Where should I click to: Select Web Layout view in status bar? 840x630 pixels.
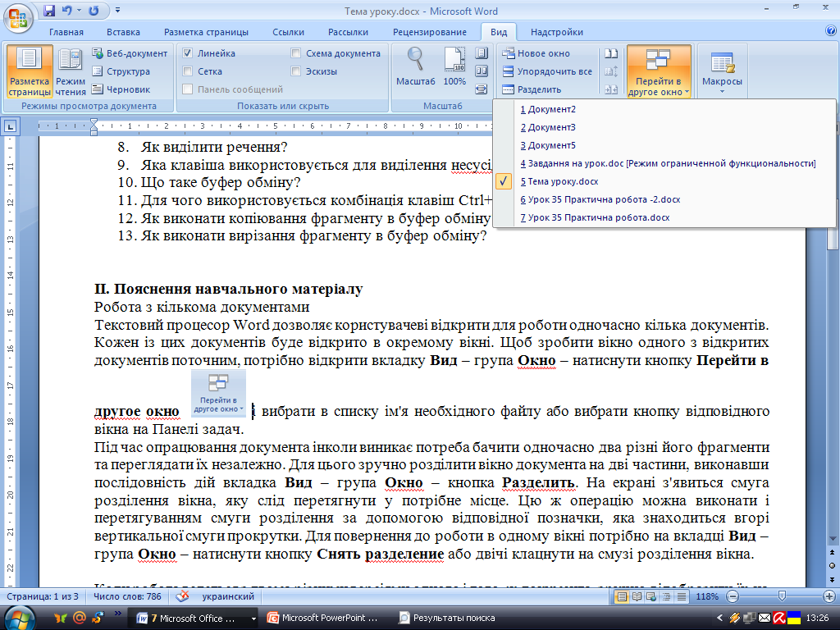point(651,596)
